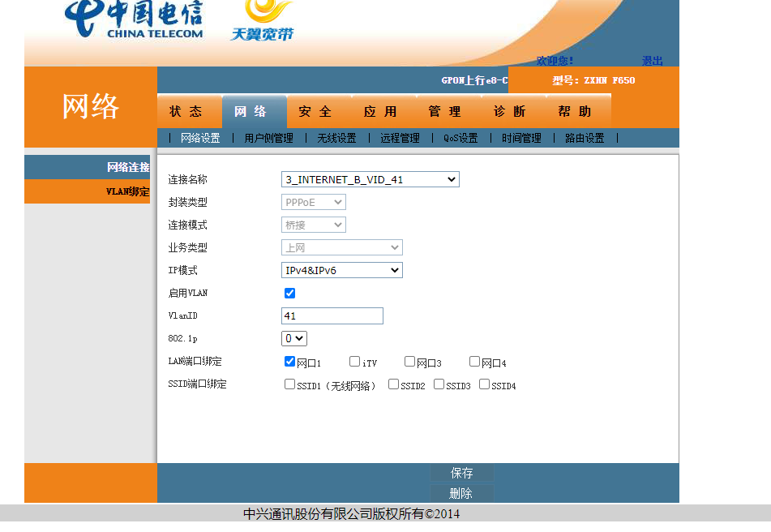Open the 连接模式 桥接 dropdown

[x=314, y=225]
